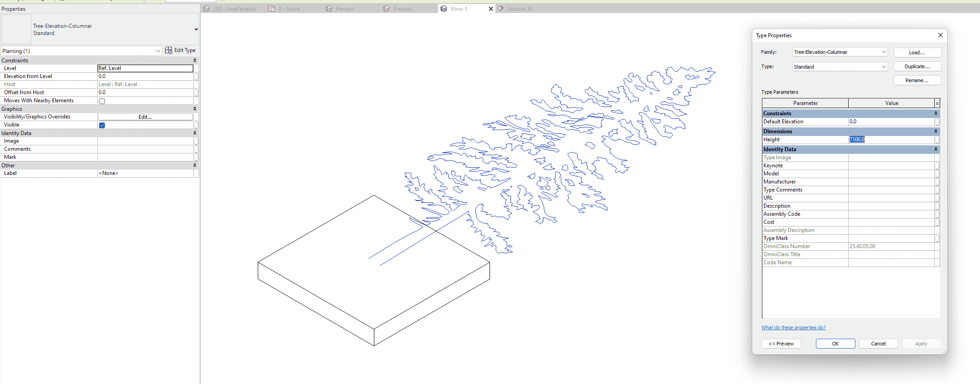Viewport: 980px width, 384px height.
Task: Collapse the Constraints group in Properties panel
Action: [195, 61]
